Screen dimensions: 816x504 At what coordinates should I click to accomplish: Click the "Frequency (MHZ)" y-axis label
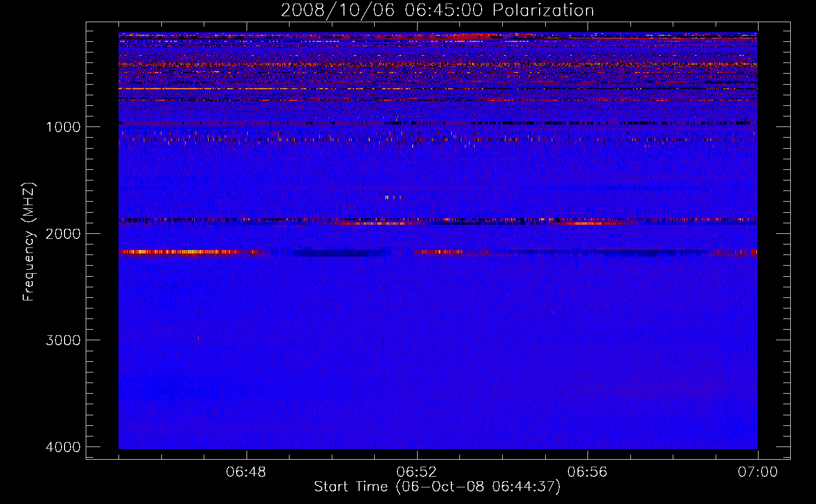[29, 241]
